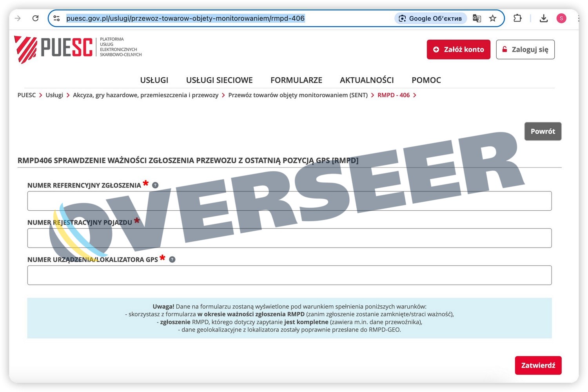Click the Google Об'єктив lens button
The image size is (588, 392).
coord(430,18)
